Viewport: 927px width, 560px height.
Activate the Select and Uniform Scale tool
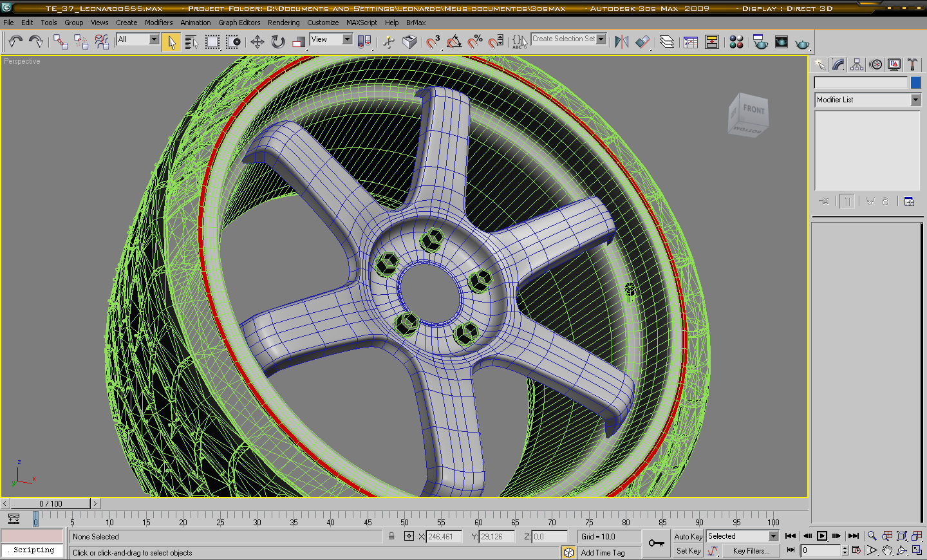299,42
